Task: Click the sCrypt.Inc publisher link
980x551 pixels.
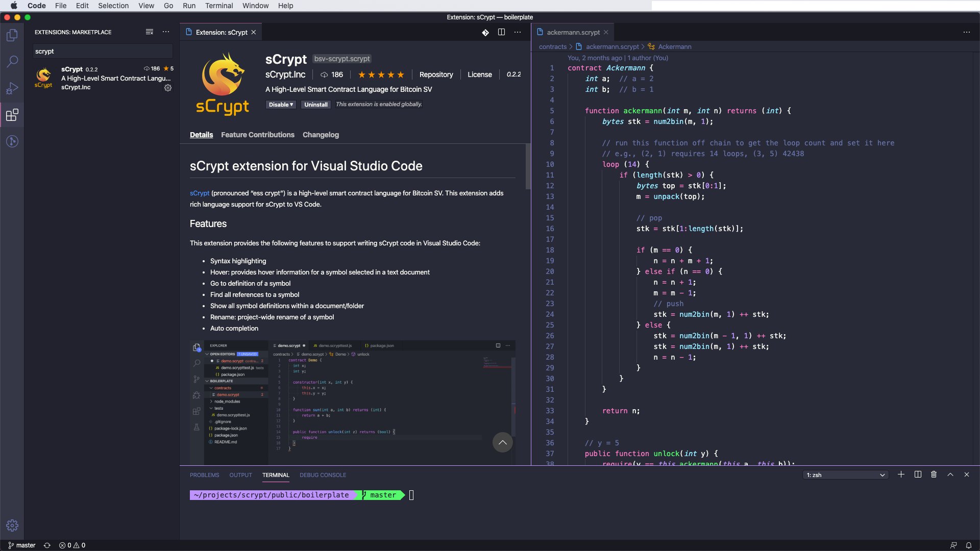Action: [285, 74]
